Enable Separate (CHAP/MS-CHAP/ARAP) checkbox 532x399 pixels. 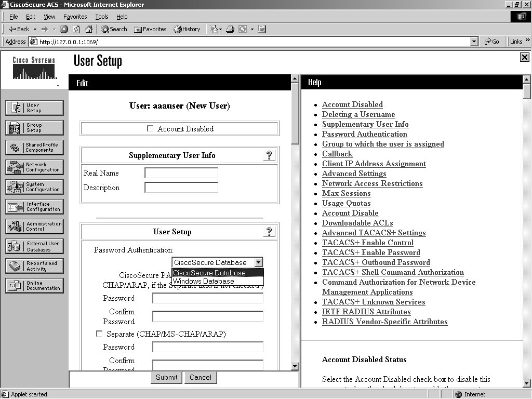(x=99, y=334)
